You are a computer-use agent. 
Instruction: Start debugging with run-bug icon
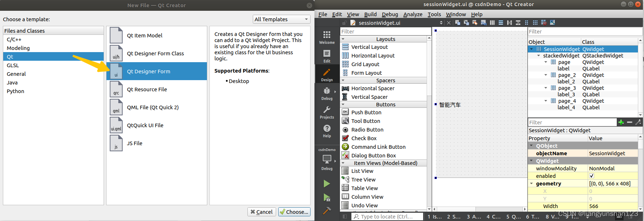[x=327, y=197]
